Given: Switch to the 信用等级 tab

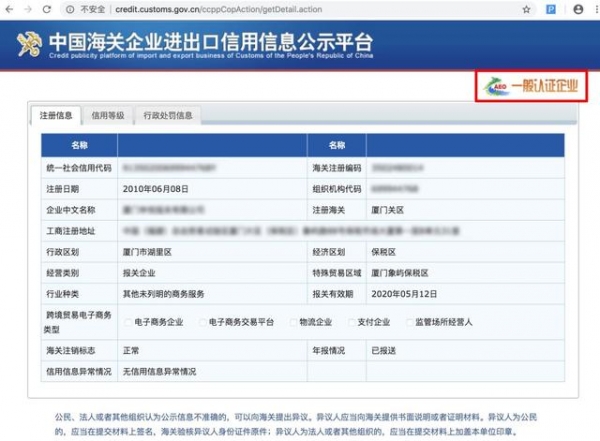Looking at the screenshot, I should (107, 116).
